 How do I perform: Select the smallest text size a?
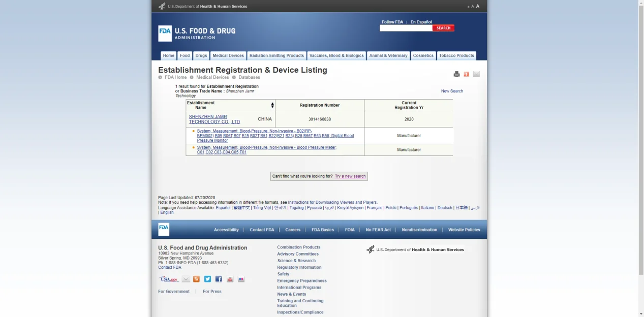point(468,7)
